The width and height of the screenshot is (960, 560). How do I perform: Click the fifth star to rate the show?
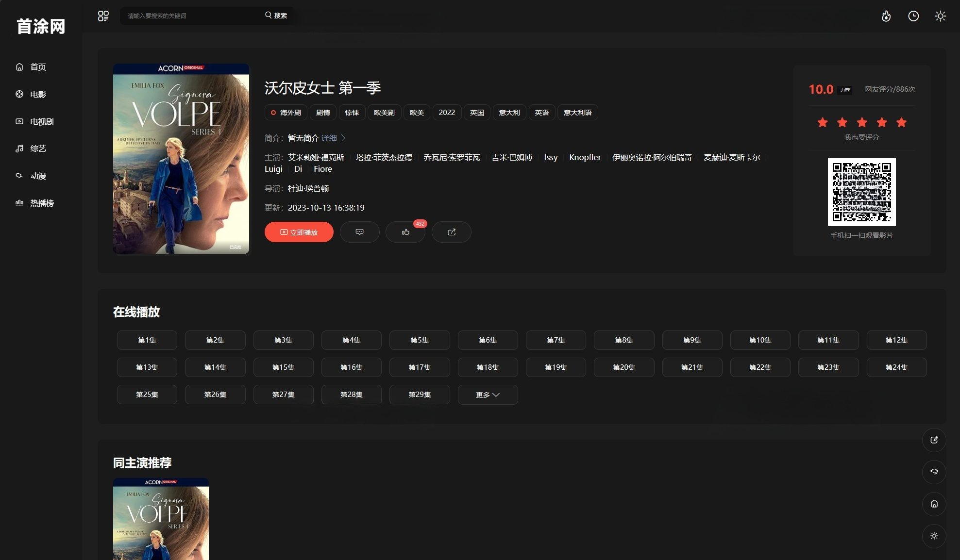(901, 123)
